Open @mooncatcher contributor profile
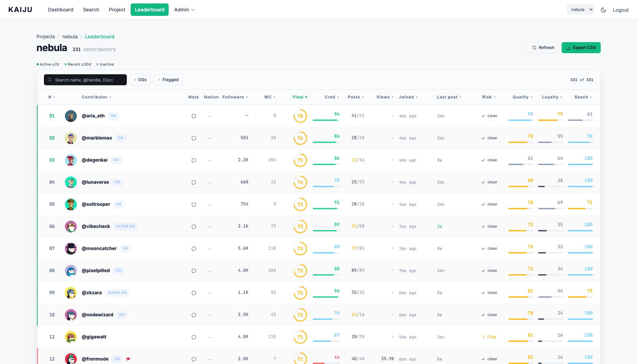Viewport: 637px width, 364px height. (99, 249)
